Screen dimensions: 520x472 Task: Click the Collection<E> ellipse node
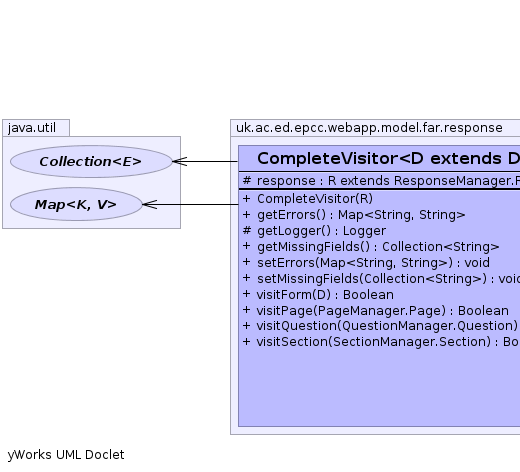click(91, 161)
